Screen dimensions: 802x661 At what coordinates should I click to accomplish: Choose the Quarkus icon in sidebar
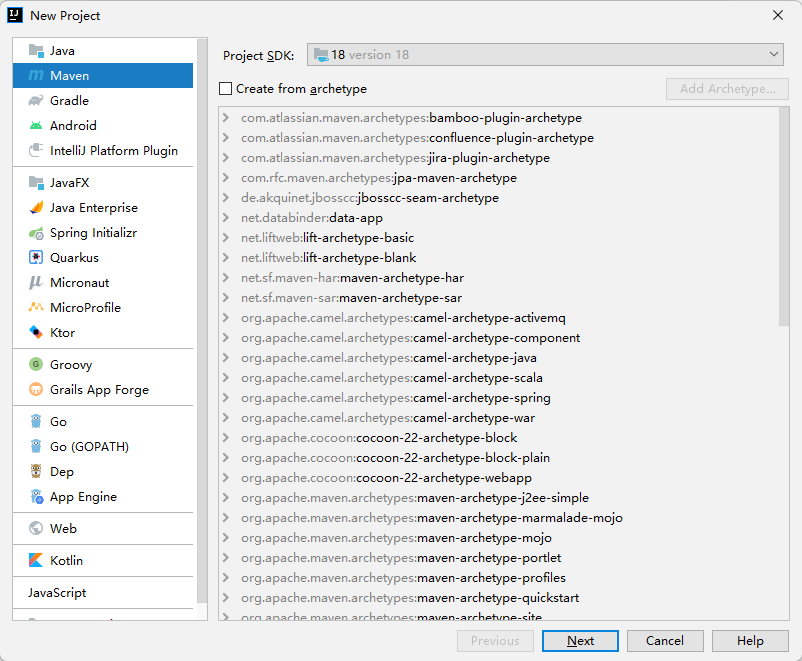coord(36,258)
